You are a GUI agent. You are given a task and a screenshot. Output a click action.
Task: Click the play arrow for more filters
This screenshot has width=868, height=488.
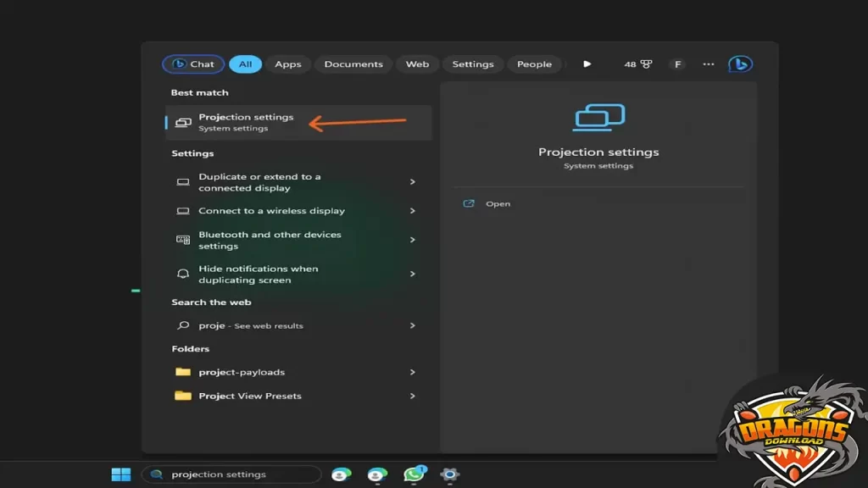coord(587,64)
